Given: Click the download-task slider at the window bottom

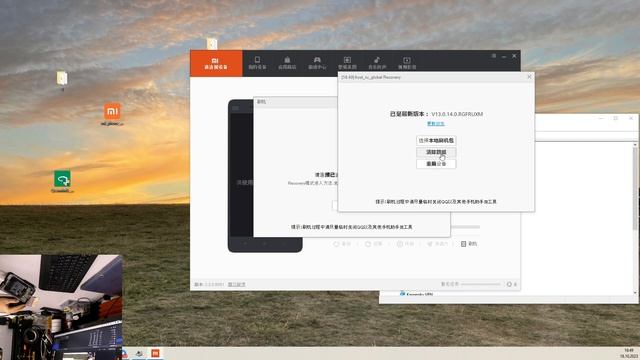Looking at the screenshot, I should (x=480, y=284).
